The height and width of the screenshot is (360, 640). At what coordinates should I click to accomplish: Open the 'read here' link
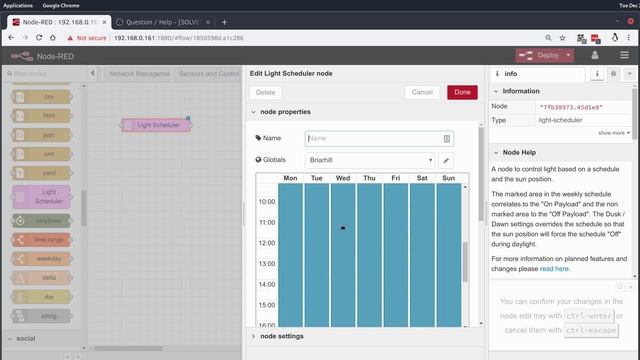554,269
